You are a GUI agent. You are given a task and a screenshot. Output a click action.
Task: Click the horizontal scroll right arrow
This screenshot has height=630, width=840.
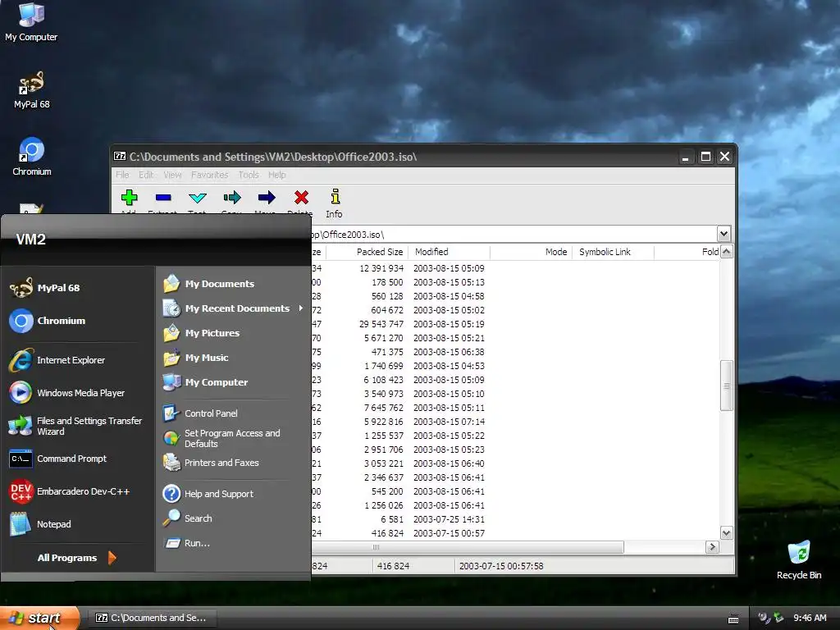click(x=712, y=547)
